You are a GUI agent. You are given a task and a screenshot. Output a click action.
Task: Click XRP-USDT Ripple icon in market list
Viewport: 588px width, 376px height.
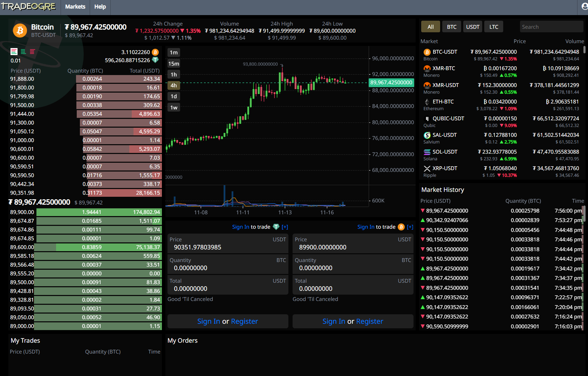point(427,169)
